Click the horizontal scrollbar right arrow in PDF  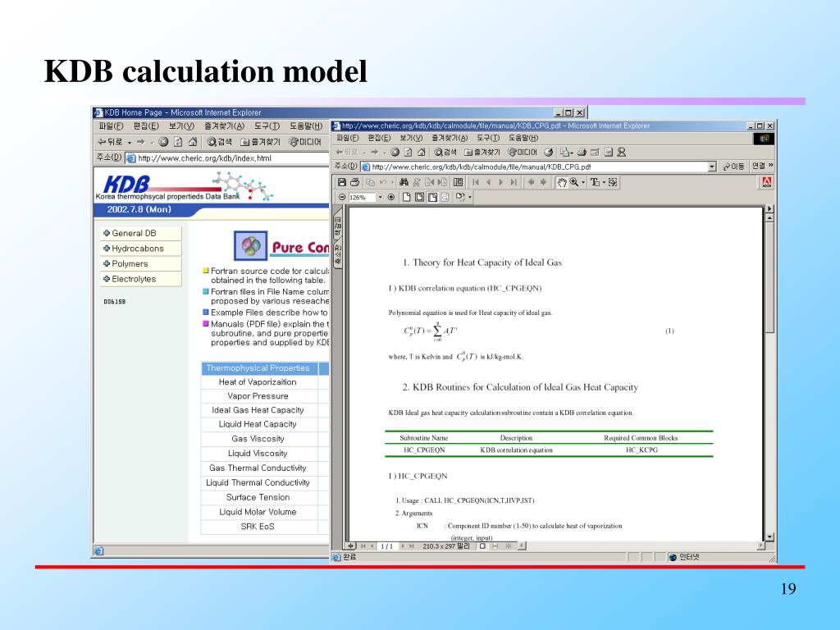[761, 546]
